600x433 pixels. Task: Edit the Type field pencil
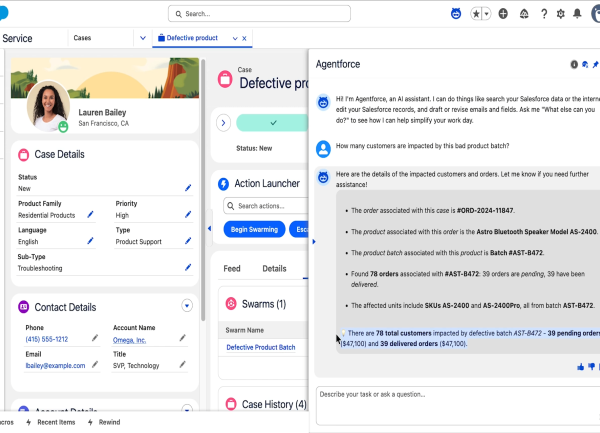coord(188,241)
